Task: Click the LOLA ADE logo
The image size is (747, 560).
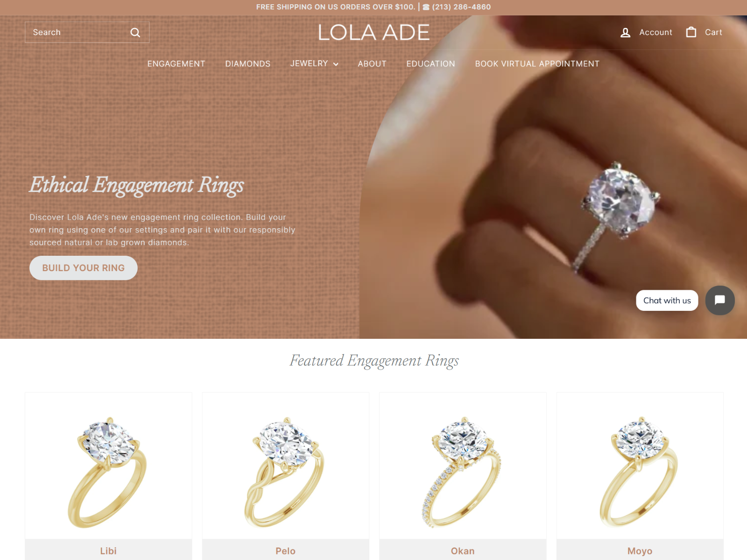Action: (373, 32)
